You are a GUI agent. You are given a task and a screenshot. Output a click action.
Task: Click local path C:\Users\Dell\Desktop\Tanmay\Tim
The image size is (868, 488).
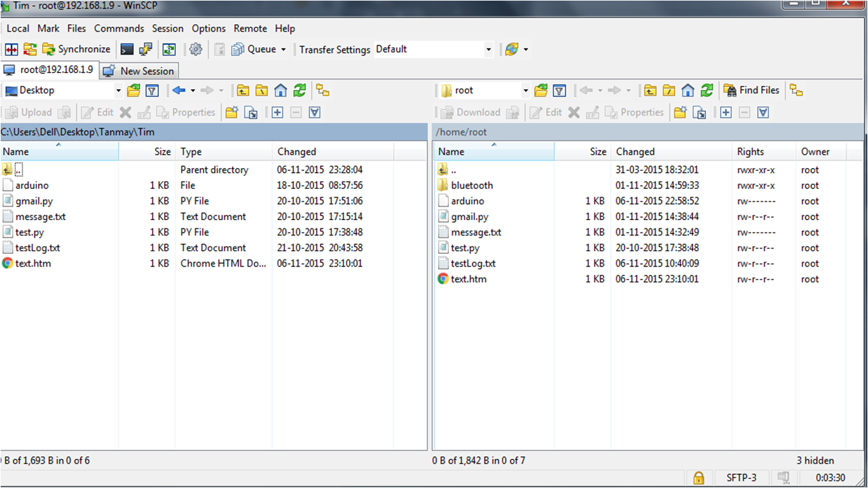click(78, 132)
